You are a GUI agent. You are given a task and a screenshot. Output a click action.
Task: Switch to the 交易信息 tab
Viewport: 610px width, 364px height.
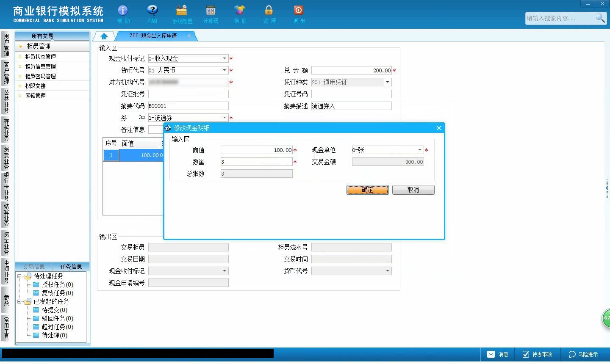click(x=34, y=267)
